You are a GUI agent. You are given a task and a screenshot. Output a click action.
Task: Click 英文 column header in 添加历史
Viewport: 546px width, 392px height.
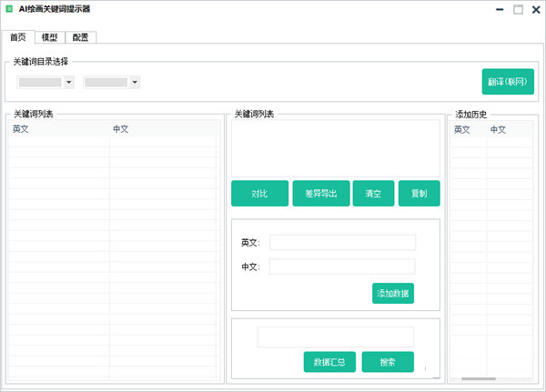pos(469,130)
